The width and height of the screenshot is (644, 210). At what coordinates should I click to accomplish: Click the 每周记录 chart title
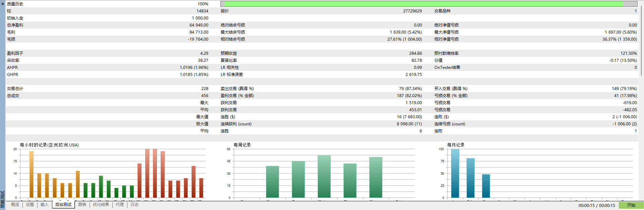242,145
